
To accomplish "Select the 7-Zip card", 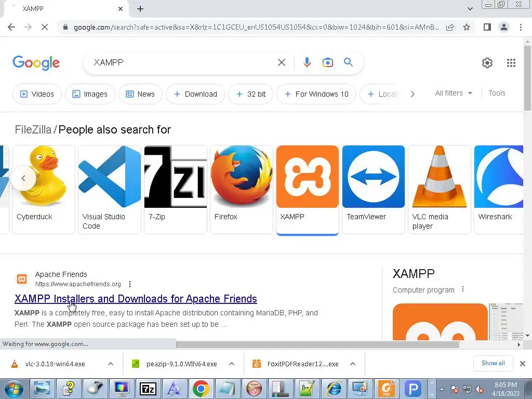I will [176, 189].
